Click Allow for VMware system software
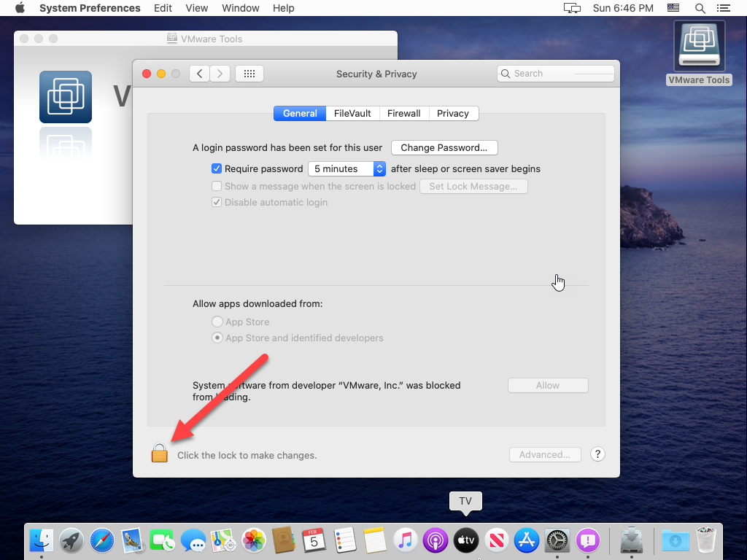 pyautogui.click(x=548, y=385)
